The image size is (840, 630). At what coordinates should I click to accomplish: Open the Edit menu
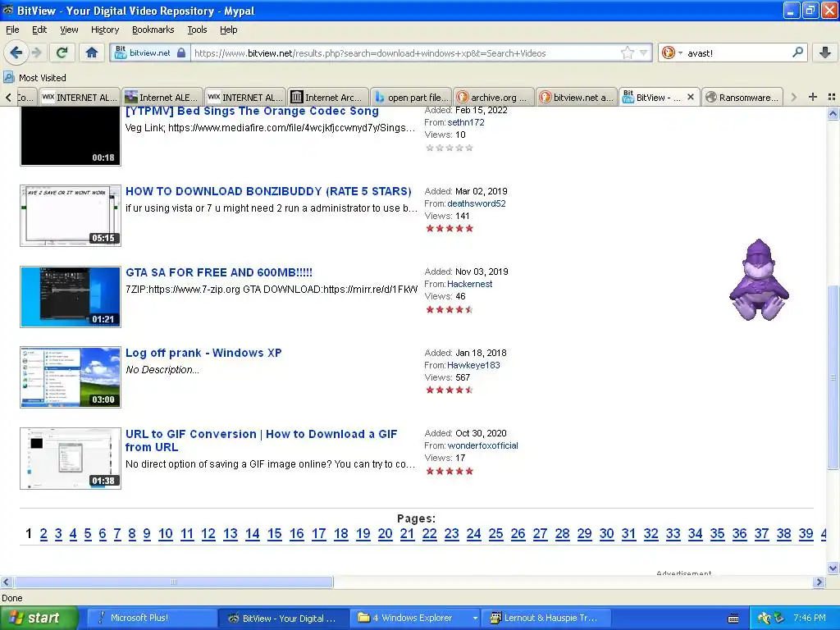[39, 30]
